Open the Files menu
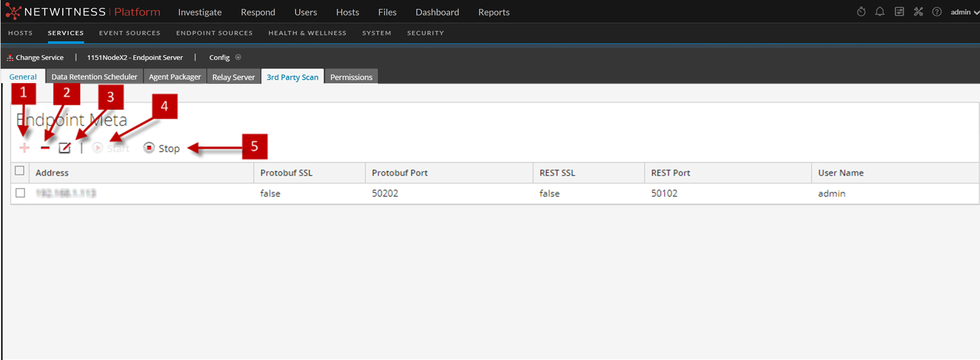Screen dimensions: 980x360 [x=387, y=12]
